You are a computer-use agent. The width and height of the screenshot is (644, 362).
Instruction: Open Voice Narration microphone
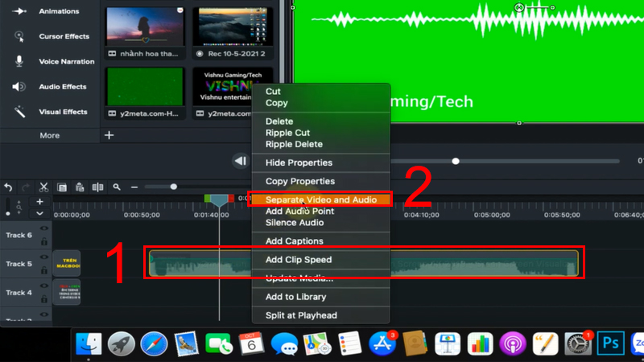(19, 61)
